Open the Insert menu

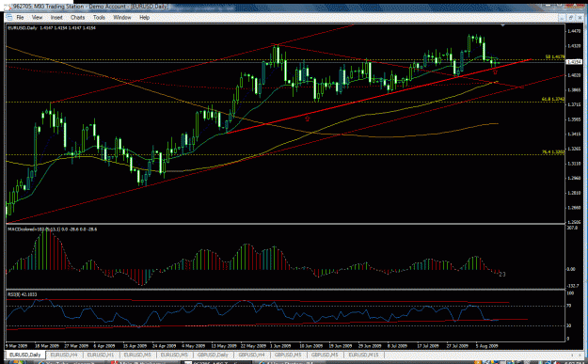(x=56, y=17)
